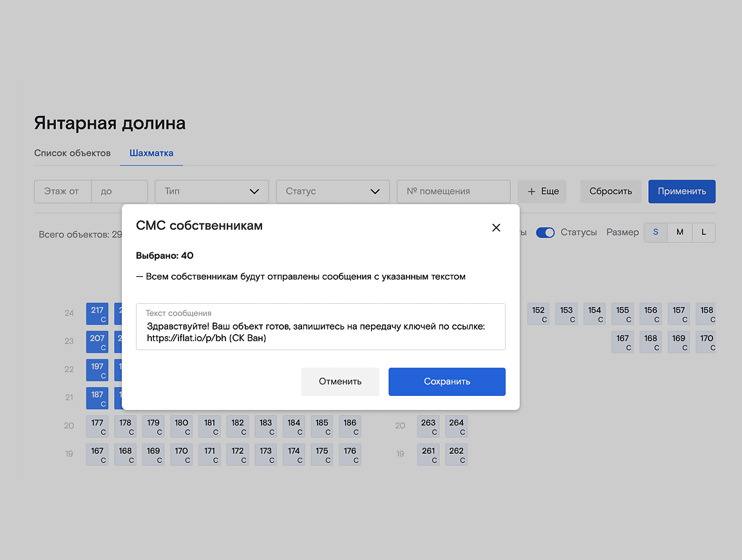Click the Отменить button
This screenshot has width=742, height=560.
click(340, 382)
